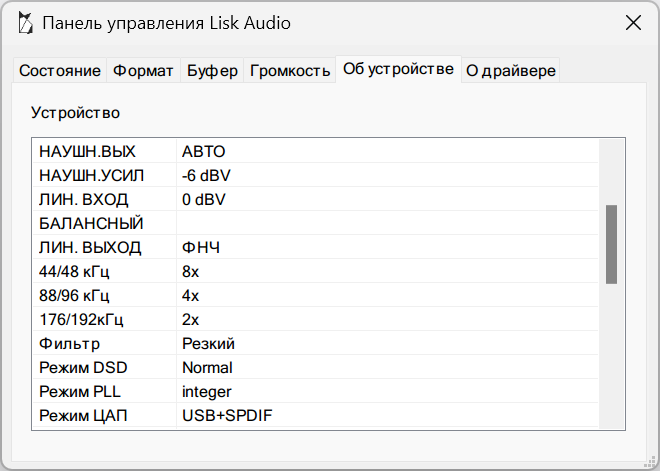This screenshot has height=471, width=660.
Task: Select the Буфер tab
Action: pos(212,71)
